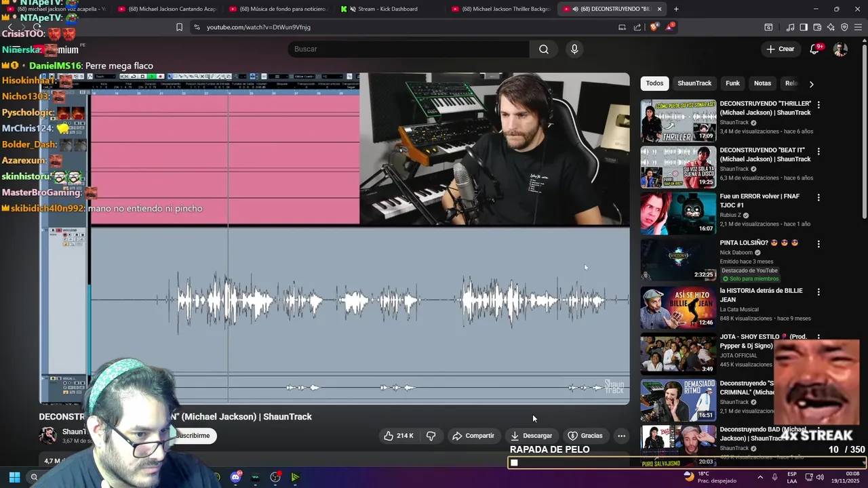Toggle the browser sidebar panel icon

(x=804, y=27)
